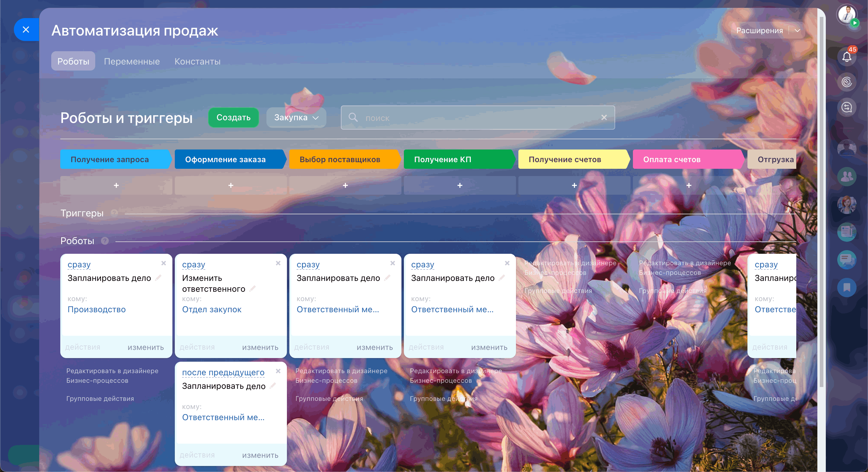Clear search field with X icon

point(604,117)
